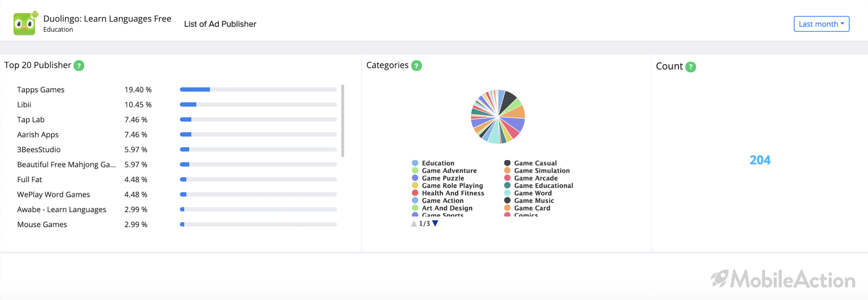Click Mouse Games progress bar
The image size is (868, 300).
coord(258,225)
